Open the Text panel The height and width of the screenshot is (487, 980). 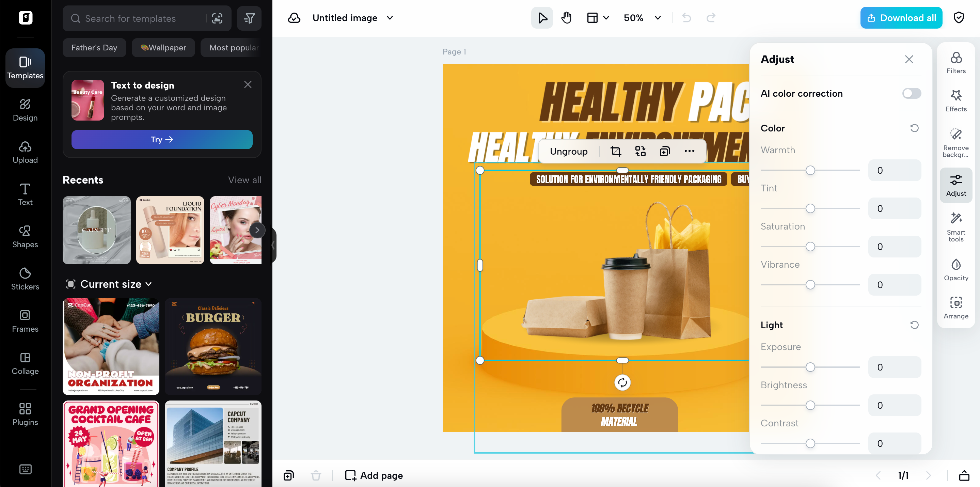25,194
